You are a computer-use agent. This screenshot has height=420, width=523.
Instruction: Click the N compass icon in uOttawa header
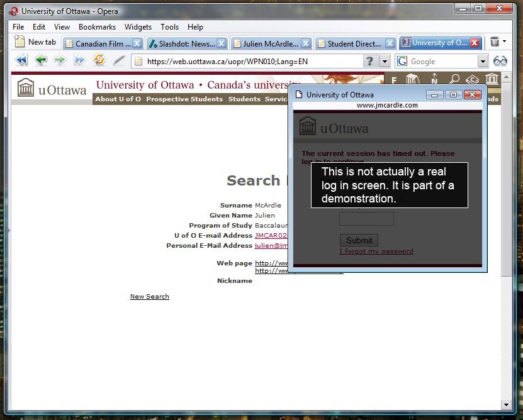pyautogui.click(x=434, y=79)
